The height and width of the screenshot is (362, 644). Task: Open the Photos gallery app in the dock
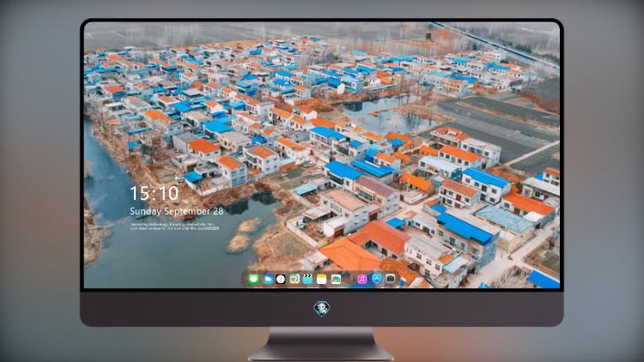tap(336, 279)
